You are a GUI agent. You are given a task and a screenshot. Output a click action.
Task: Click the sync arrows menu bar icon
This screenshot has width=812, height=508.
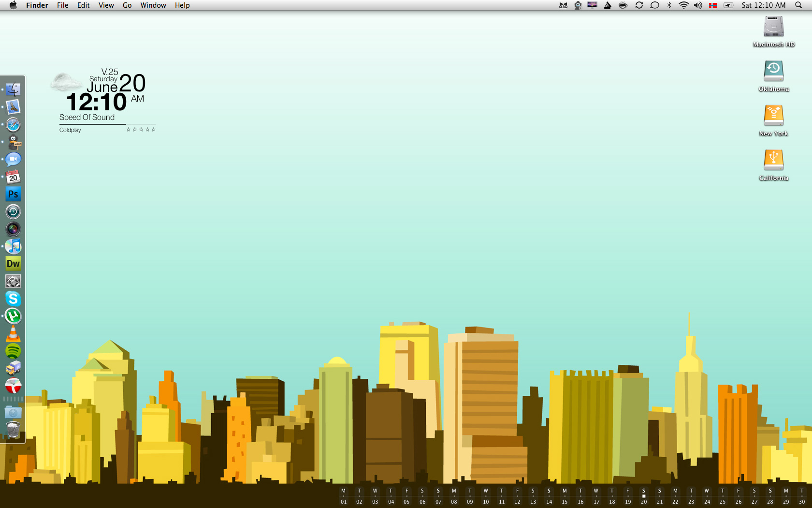point(639,5)
